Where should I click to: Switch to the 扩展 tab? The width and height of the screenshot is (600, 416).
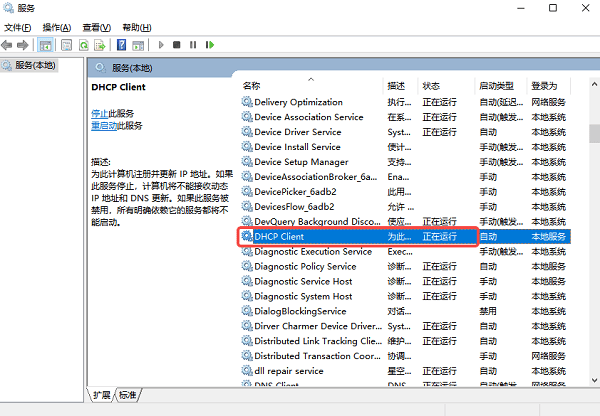click(x=103, y=396)
